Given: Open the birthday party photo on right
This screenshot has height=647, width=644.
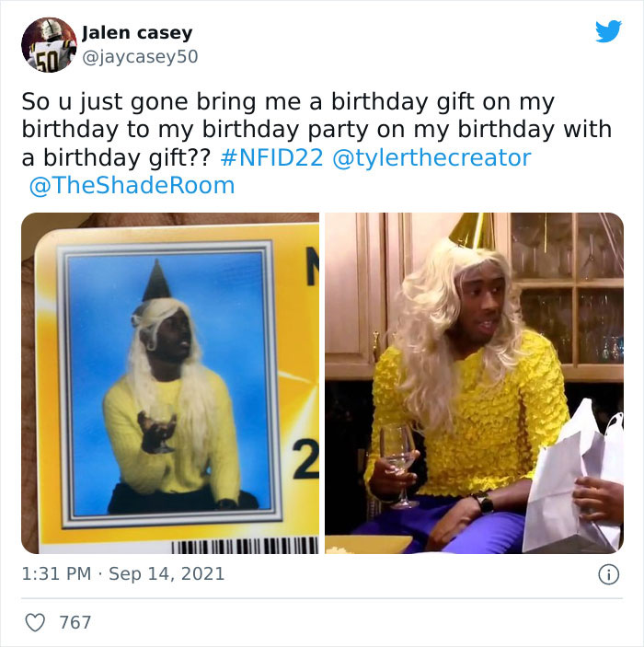Looking at the screenshot, I should tap(474, 383).
